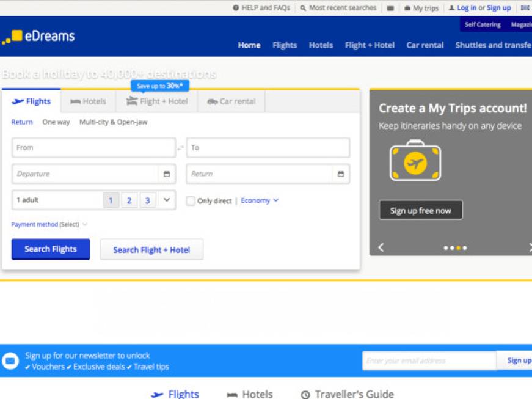Open Most recent searches
The height and width of the screenshot is (399, 532).
343,7
